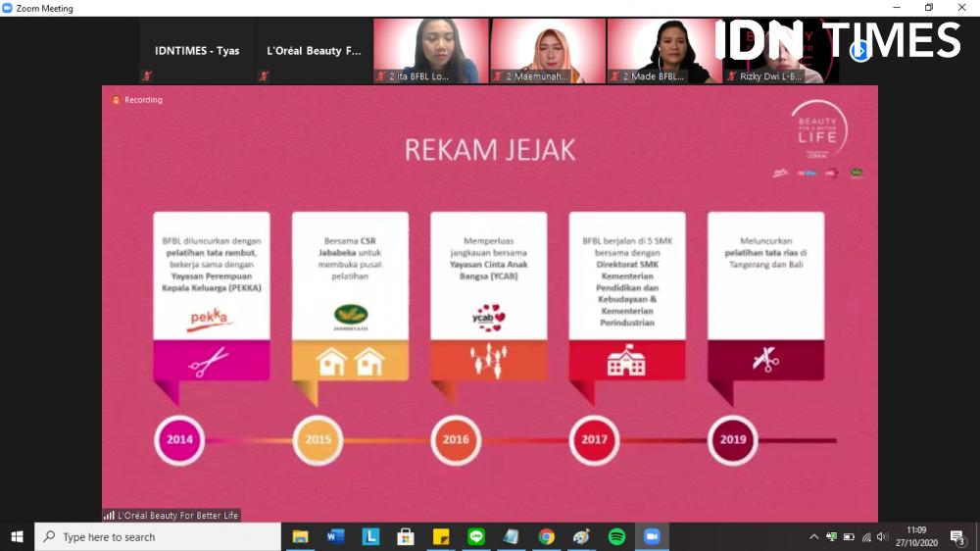Click the "Memperluas jangkauan bersama" card text
The width and height of the screenshot is (980, 551).
489,258
